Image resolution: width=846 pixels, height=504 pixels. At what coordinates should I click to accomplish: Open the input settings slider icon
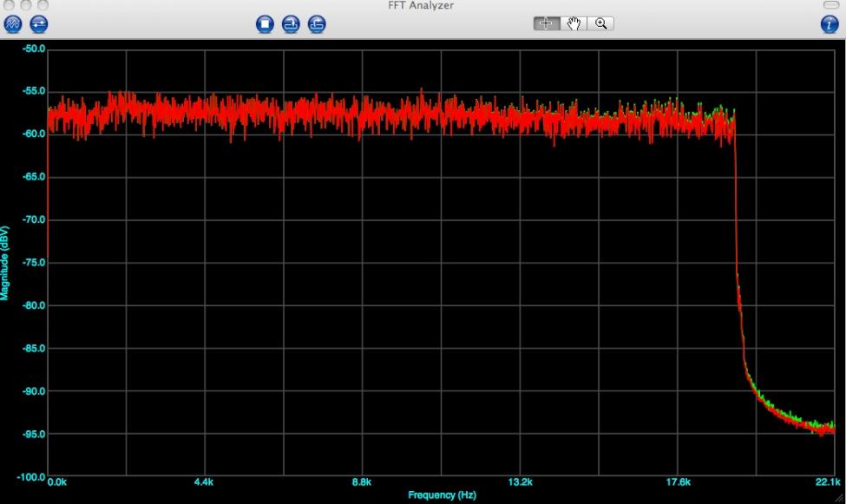tap(39, 24)
